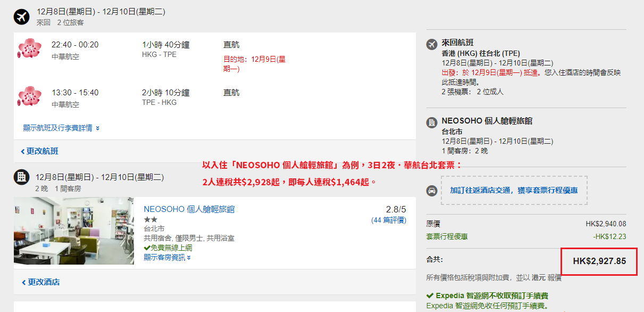Click the hotel building icon beside 2晚 1間客房
This screenshot has height=312, width=644.
point(22,177)
